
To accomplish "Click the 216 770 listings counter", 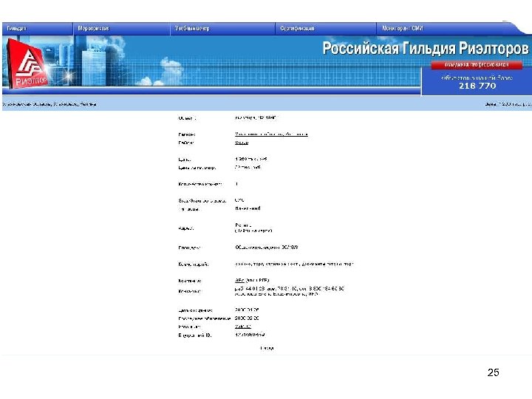I will coord(477,86).
